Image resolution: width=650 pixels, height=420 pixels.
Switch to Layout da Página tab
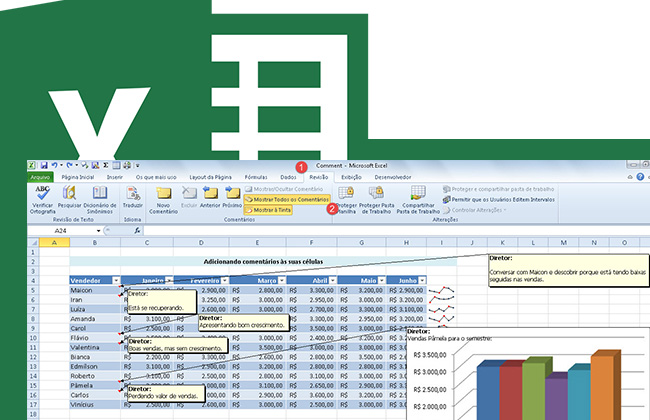211,177
